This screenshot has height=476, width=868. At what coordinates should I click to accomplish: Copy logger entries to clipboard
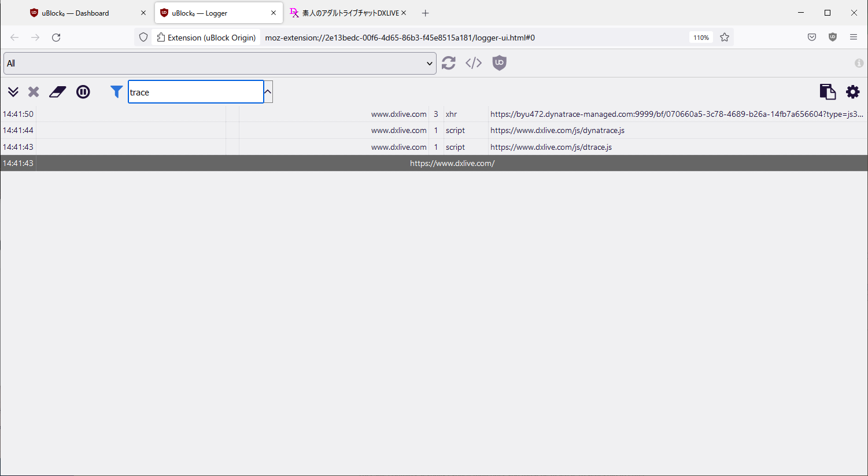[828, 91]
